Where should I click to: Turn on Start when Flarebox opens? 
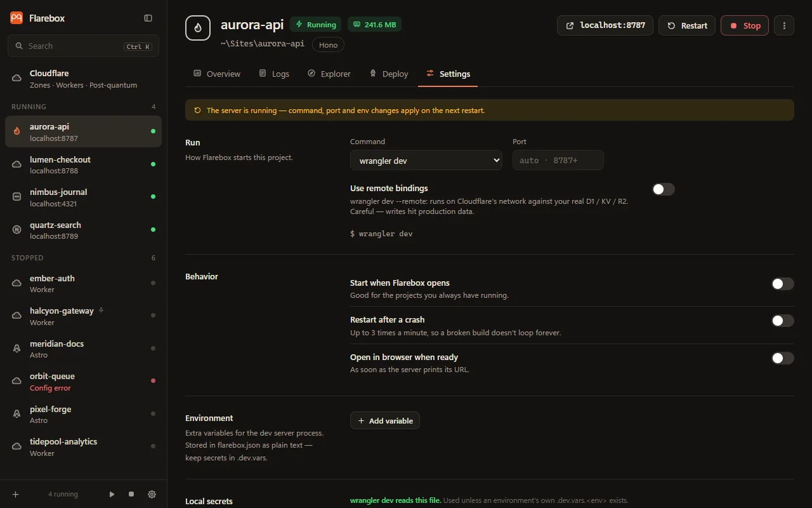click(x=783, y=284)
